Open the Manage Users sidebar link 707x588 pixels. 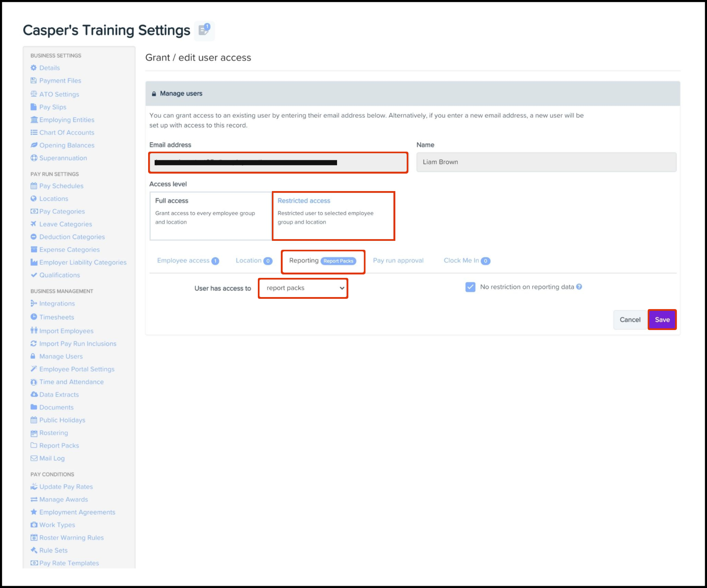coord(61,356)
